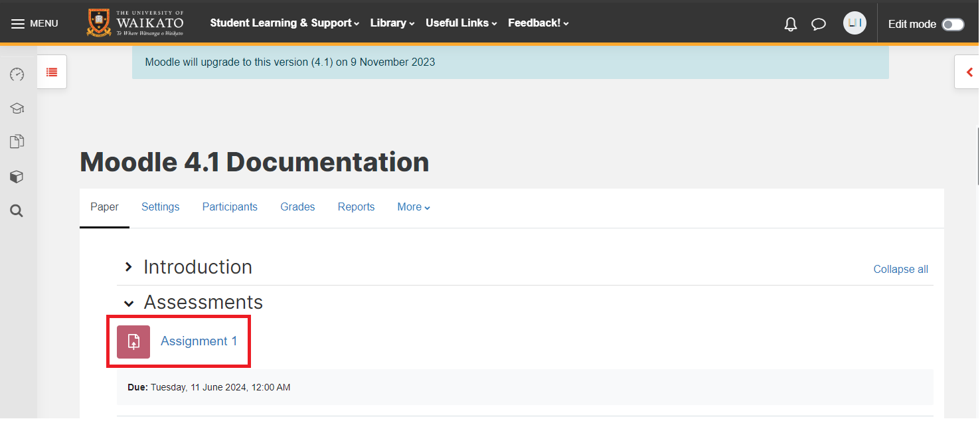980x421 pixels.
Task: Open the red course index list button
Action: click(x=52, y=72)
